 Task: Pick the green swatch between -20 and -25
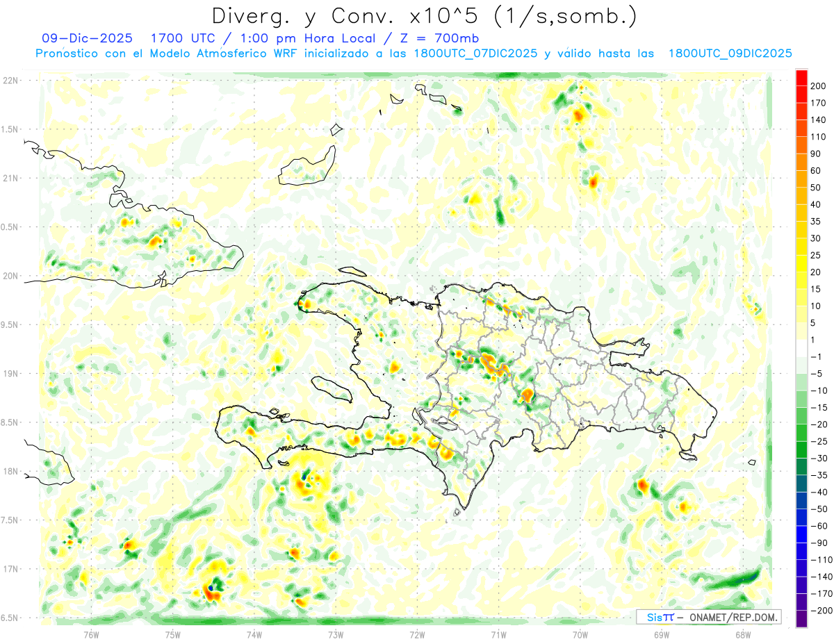pyautogui.click(x=801, y=433)
